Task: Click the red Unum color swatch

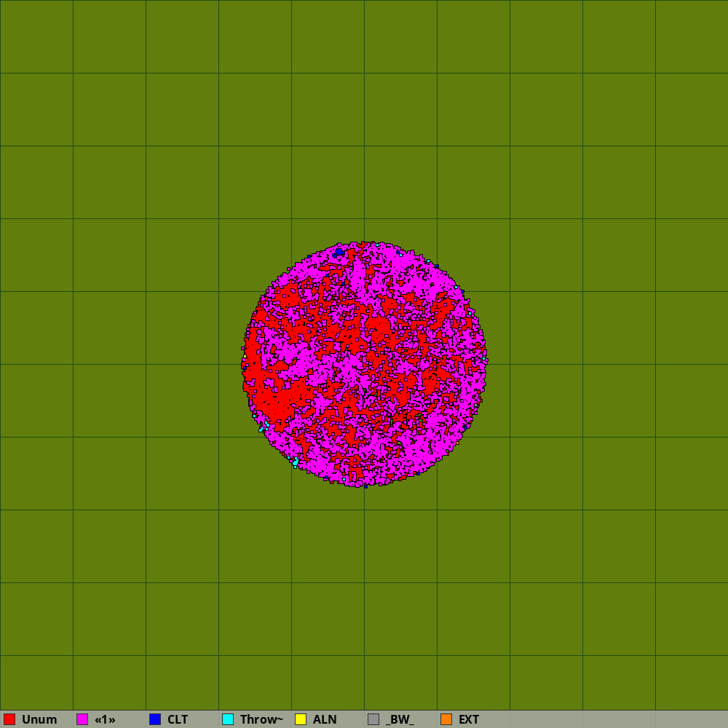Action: coord(9,719)
